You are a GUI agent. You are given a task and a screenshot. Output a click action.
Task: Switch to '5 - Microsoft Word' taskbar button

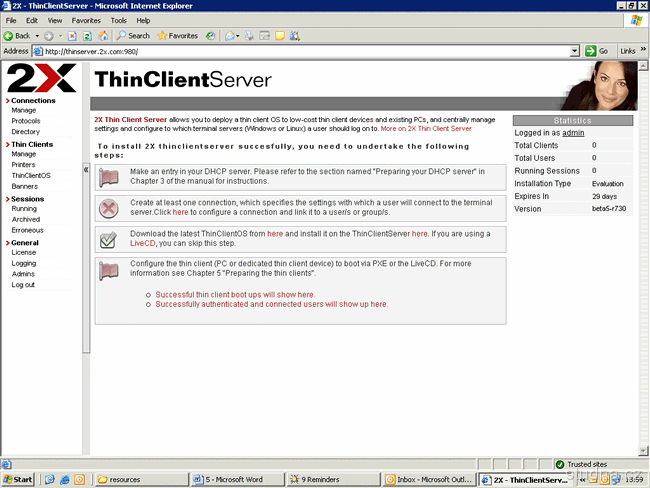point(238,480)
